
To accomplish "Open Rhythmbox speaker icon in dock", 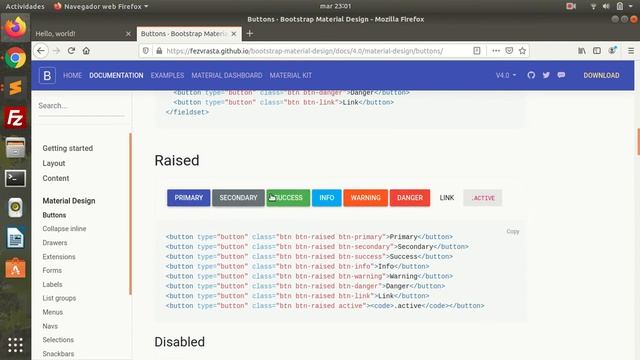I will (16, 207).
